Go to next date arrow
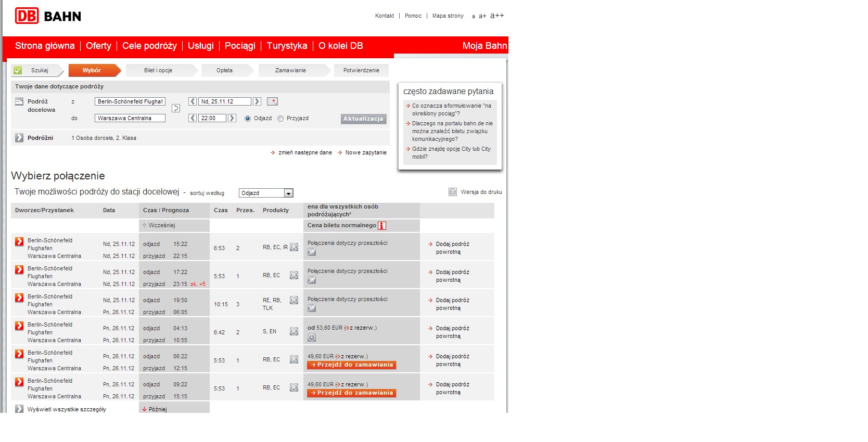Viewport: 868px width, 442px height. pos(257,101)
